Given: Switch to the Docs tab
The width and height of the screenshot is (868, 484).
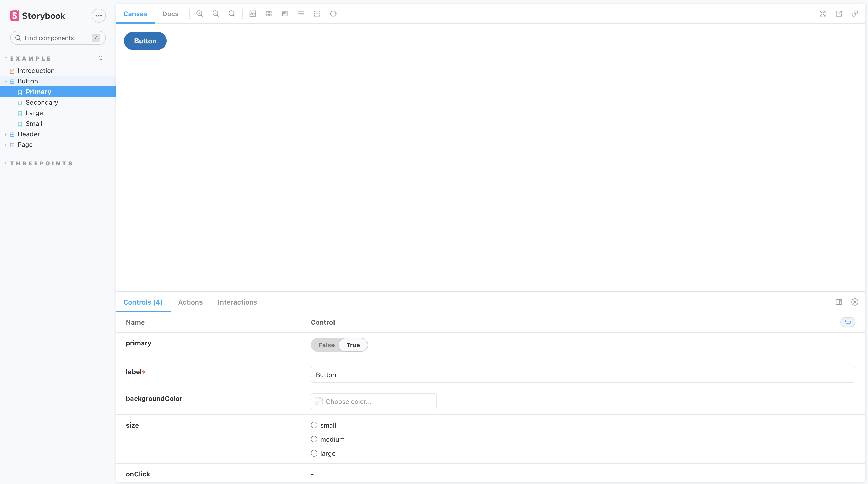Looking at the screenshot, I should (170, 14).
